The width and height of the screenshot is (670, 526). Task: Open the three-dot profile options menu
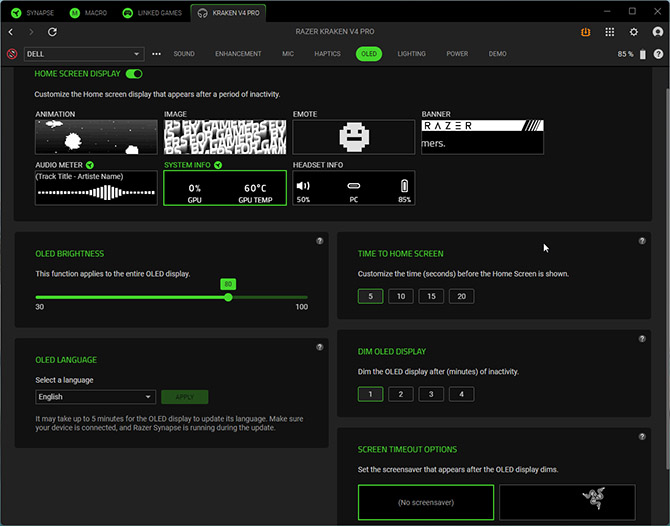click(156, 54)
